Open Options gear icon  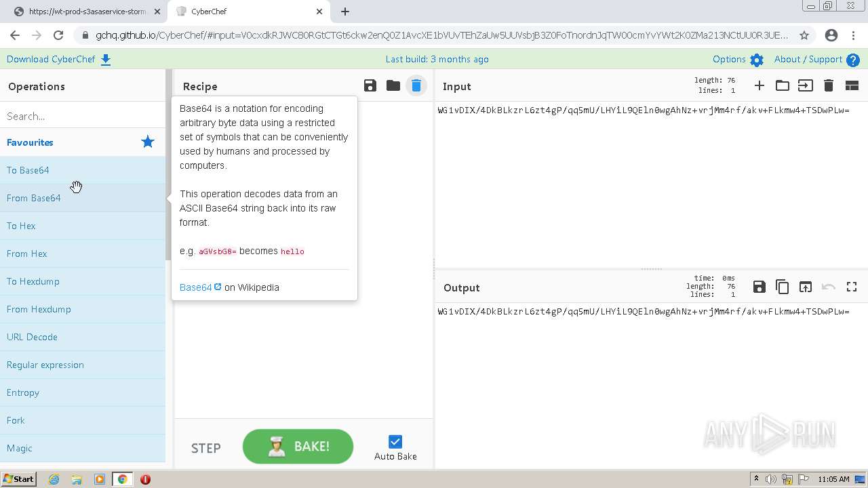tap(757, 60)
